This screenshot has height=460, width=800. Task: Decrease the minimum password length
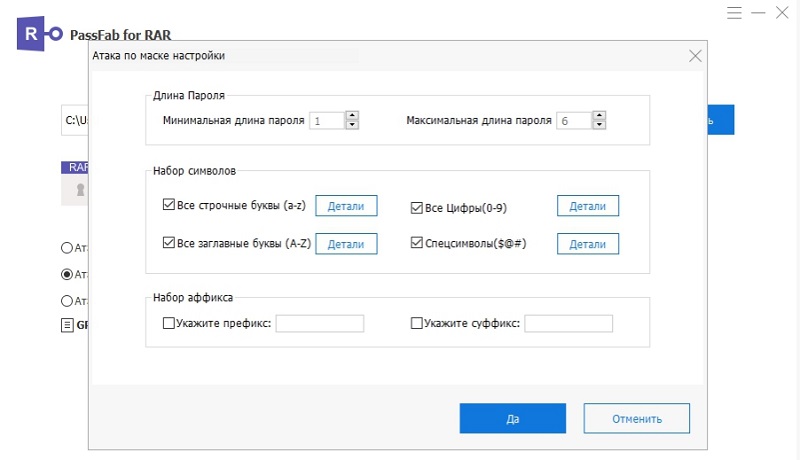352,124
